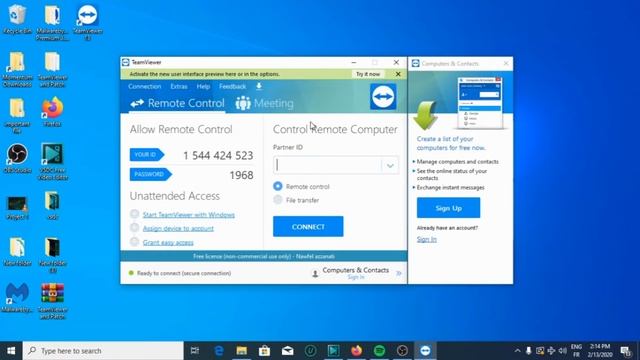Toggle the circle beside Start TeamViewer with Windows
The height and width of the screenshot is (360, 640).
point(134,214)
